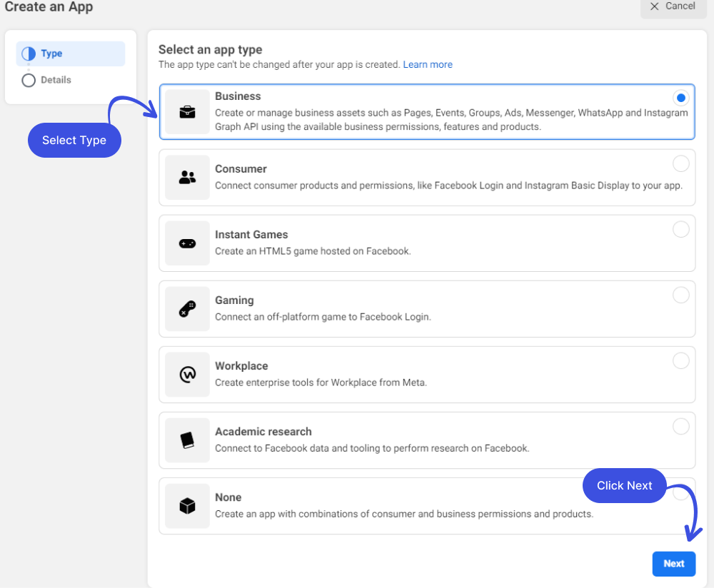Click the None title text

[228, 497]
